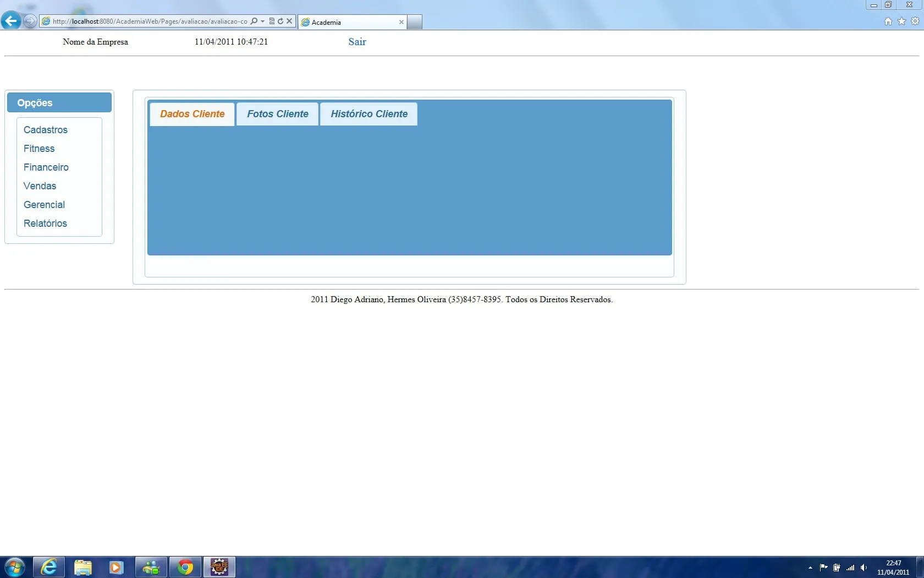
Task: Click the Show Desktop strip beside the clock
Action: (x=920, y=567)
